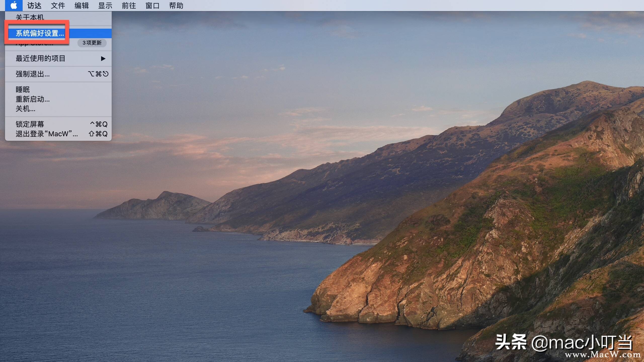Viewport: 644px width, 362px height.
Task: Click the Apple logo menu icon
Action: [x=14, y=5]
